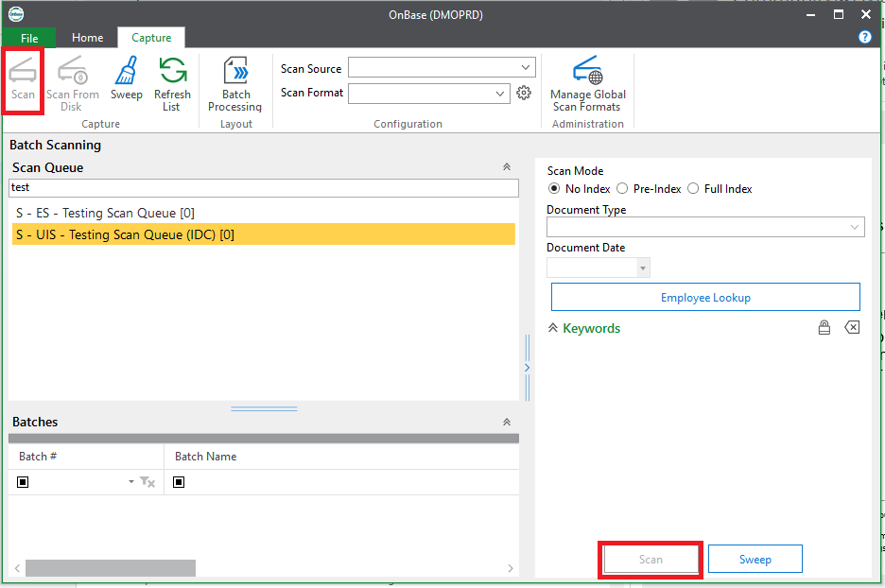885x588 pixels.
Task: Click the bottom Scan button
Action: pyautogui.click(x=651, y=560)
